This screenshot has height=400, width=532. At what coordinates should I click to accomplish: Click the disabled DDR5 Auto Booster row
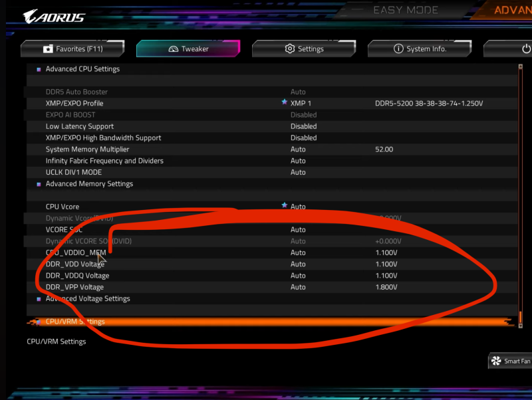click(x=271, y=92)
